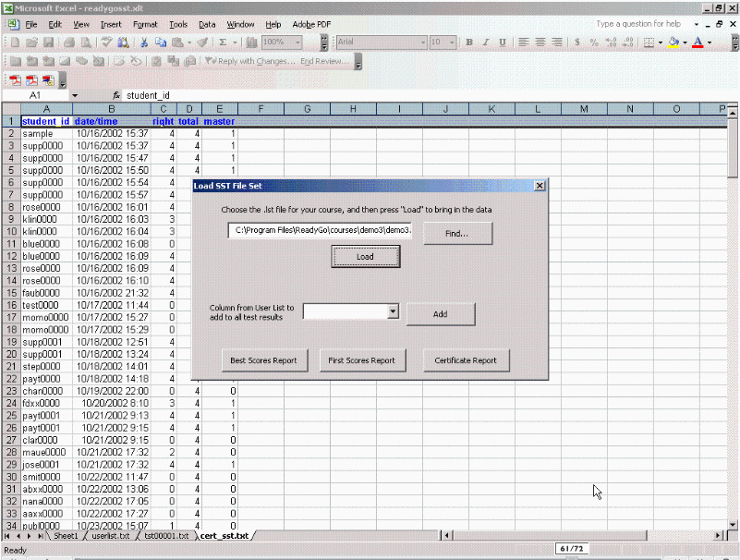
Task: Increase decimal places
Action: point(612,43)
